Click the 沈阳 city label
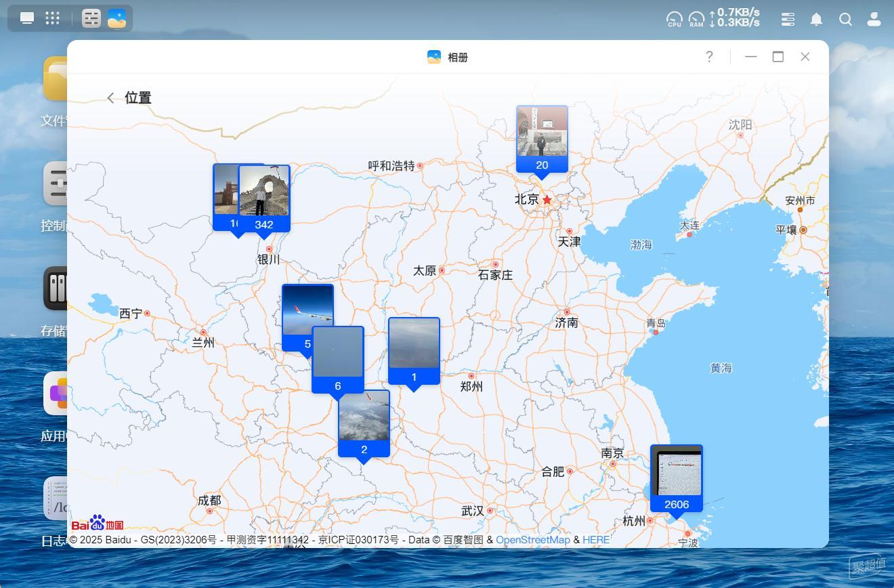 coord(740,125)
